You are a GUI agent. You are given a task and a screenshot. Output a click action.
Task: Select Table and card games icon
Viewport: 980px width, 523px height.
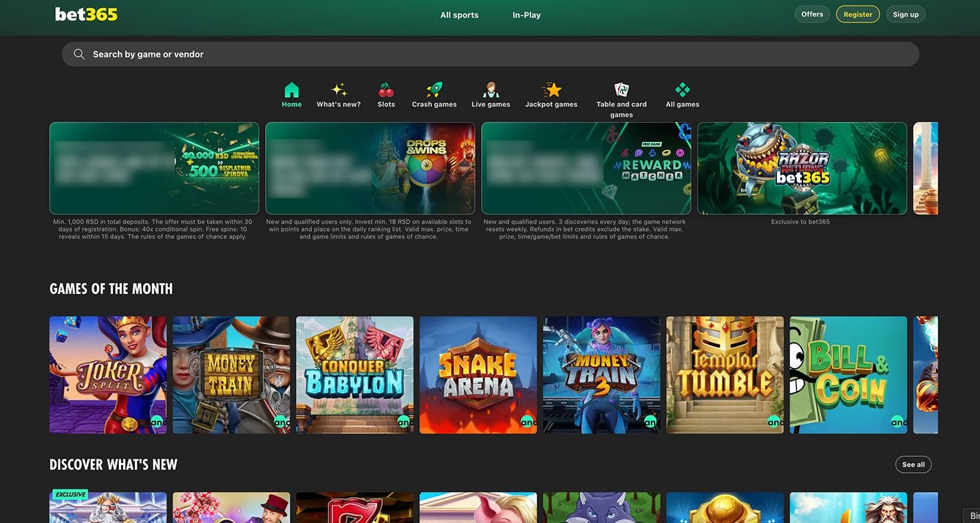621,90
